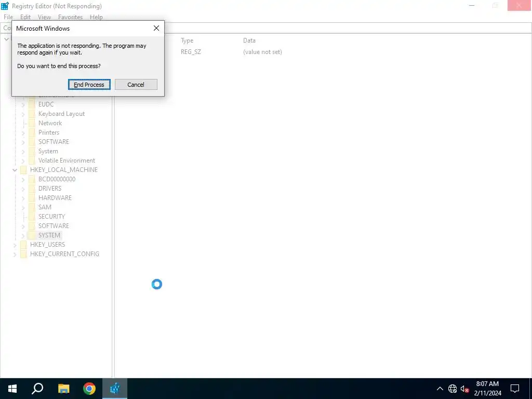The width and height of the screenshot is (532, 399).
Task: Open the clock showing 8:07 AM
Action: pos(487,389)
